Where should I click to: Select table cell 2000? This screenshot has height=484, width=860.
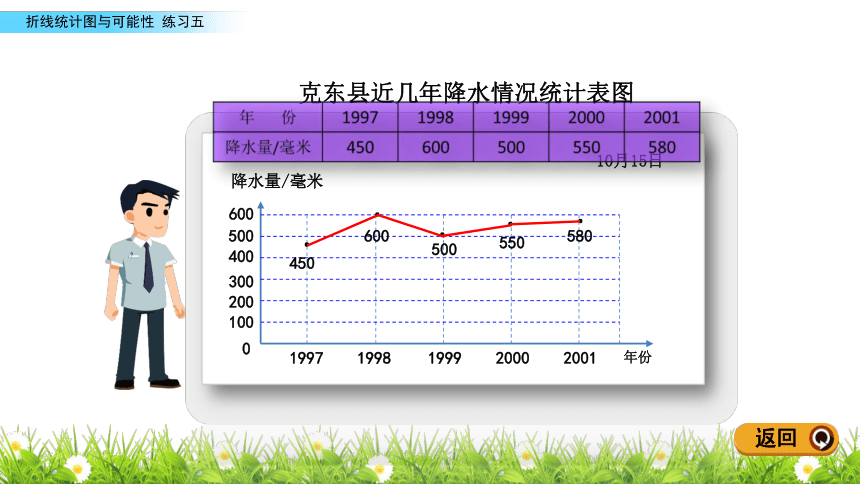click(x=586, y=117)
